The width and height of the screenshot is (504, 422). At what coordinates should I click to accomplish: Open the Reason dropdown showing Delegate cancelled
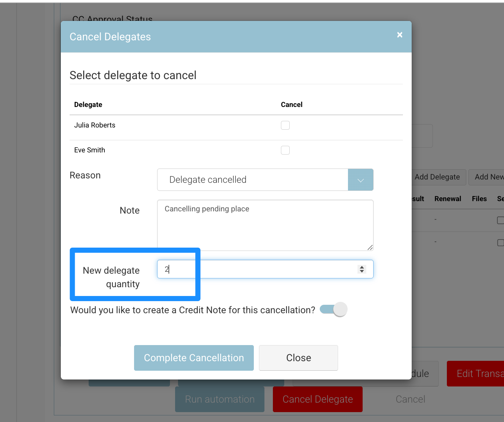[x=252, y=180]
